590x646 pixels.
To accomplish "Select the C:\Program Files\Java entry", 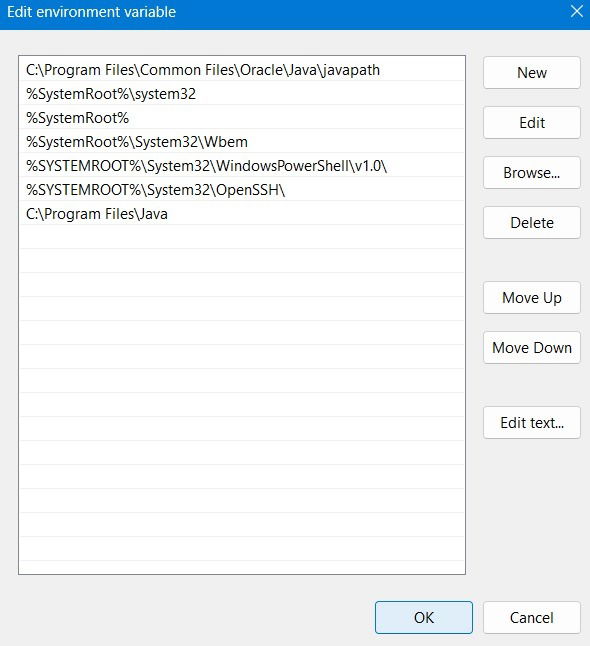I will tap(242, 214).
